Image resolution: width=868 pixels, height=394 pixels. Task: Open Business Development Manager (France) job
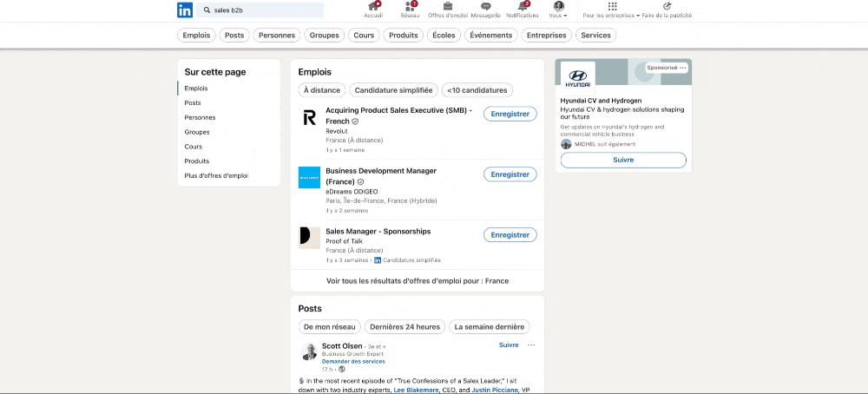(381, 176)
